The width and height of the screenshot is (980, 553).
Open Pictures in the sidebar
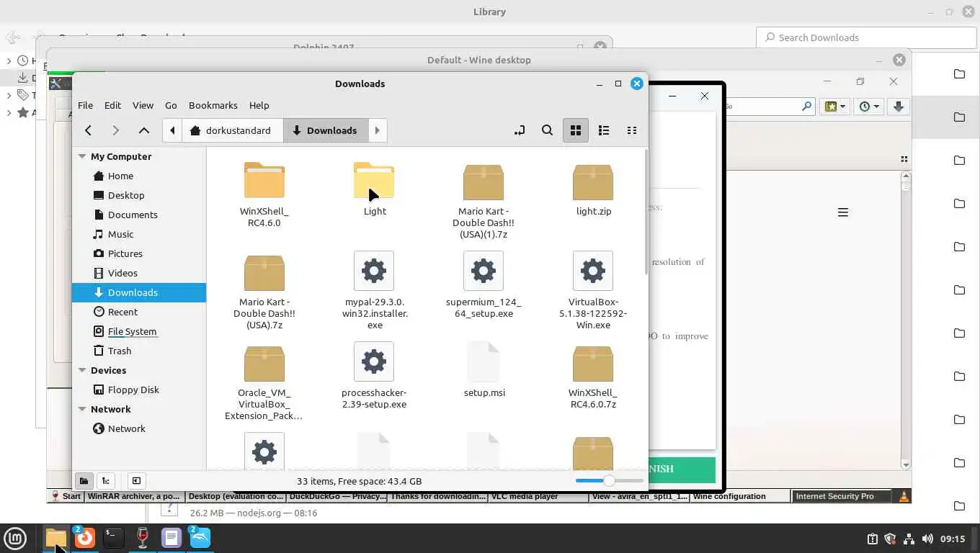coord(125,253)
